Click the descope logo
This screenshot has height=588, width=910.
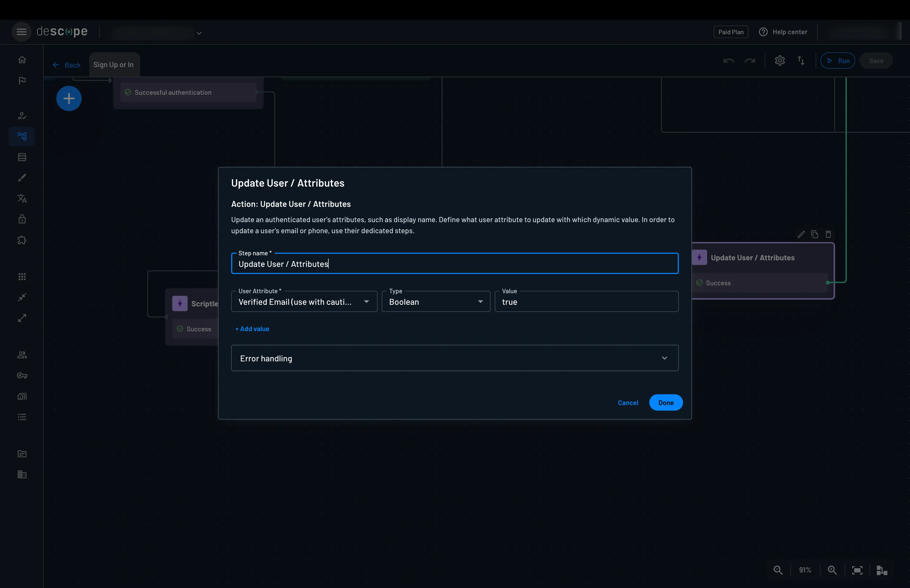pyautogui.click(x=62, y=31)
